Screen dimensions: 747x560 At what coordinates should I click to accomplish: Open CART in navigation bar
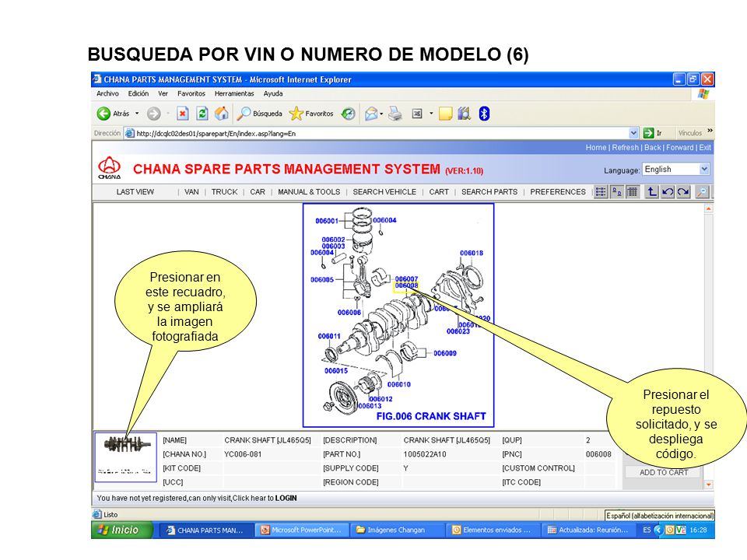click(439, 192)
